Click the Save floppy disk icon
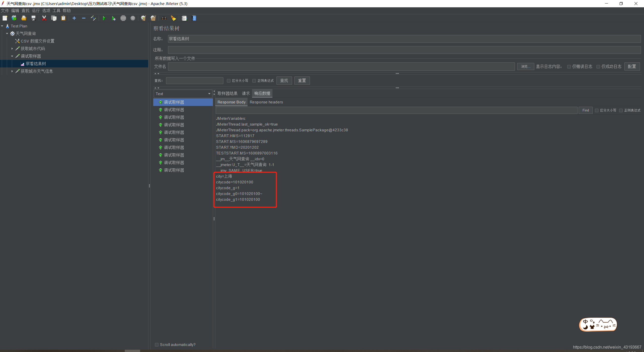 click(x=33, y=18)
